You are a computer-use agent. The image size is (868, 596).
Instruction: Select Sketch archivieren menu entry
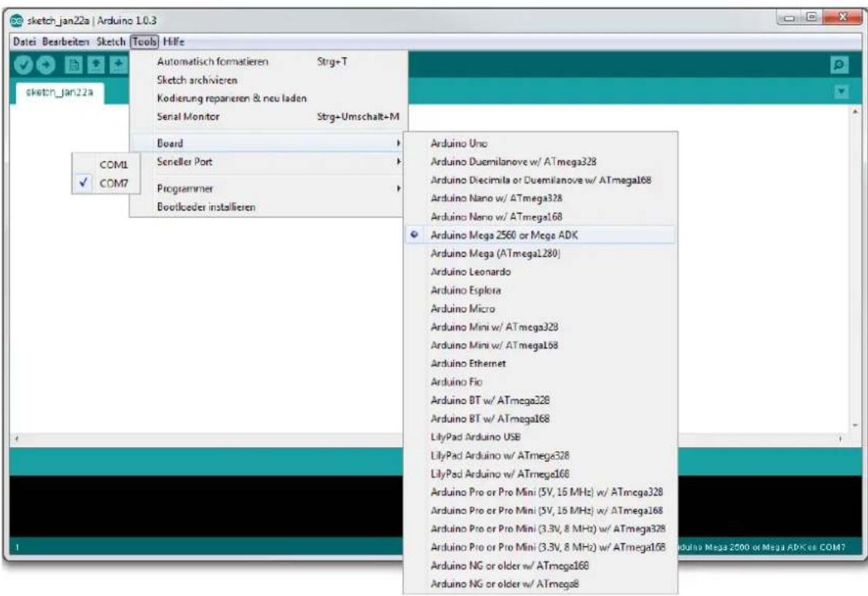(268, 79)
